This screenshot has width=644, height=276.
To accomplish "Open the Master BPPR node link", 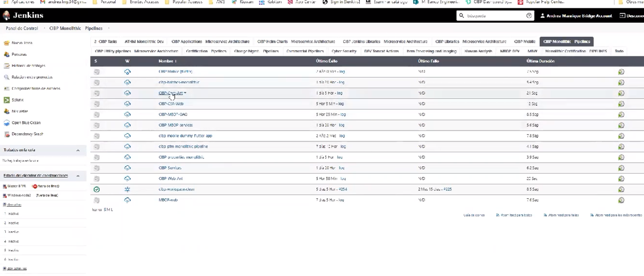I will (x=16, y=186).
